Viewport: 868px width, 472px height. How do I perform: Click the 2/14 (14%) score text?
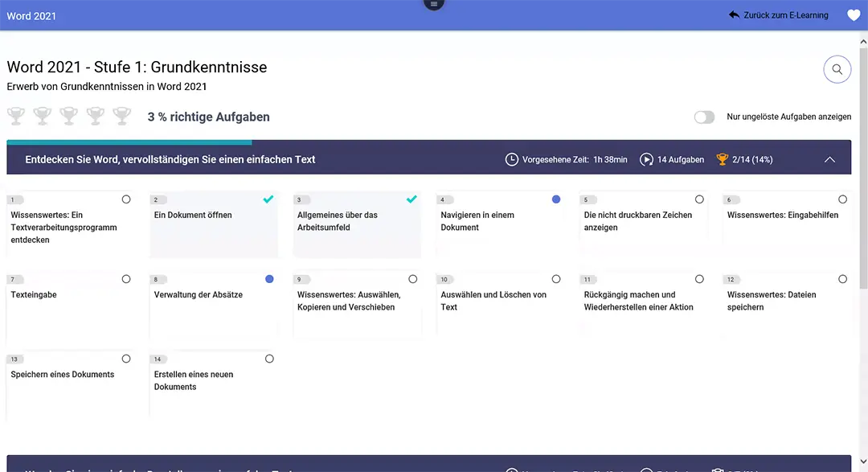coord(751,159)
